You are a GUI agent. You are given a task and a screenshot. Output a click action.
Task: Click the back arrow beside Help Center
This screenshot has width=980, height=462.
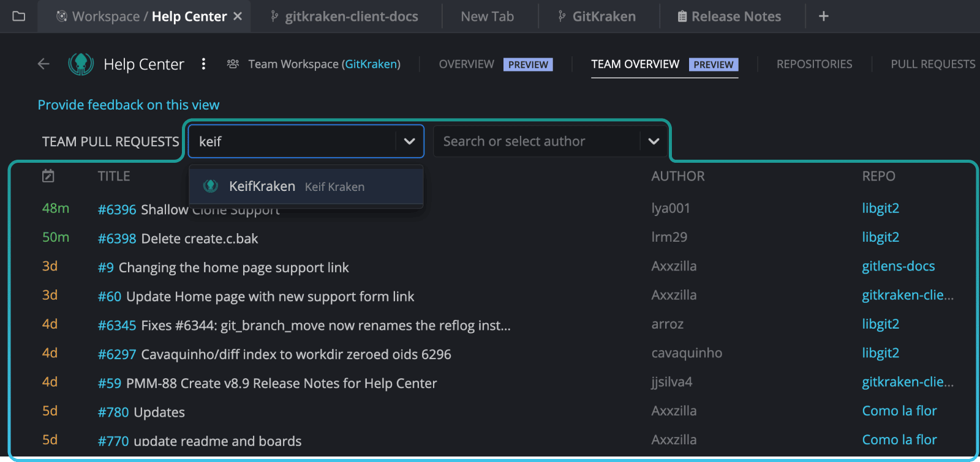pyautogui.click(x=43, y=64)
